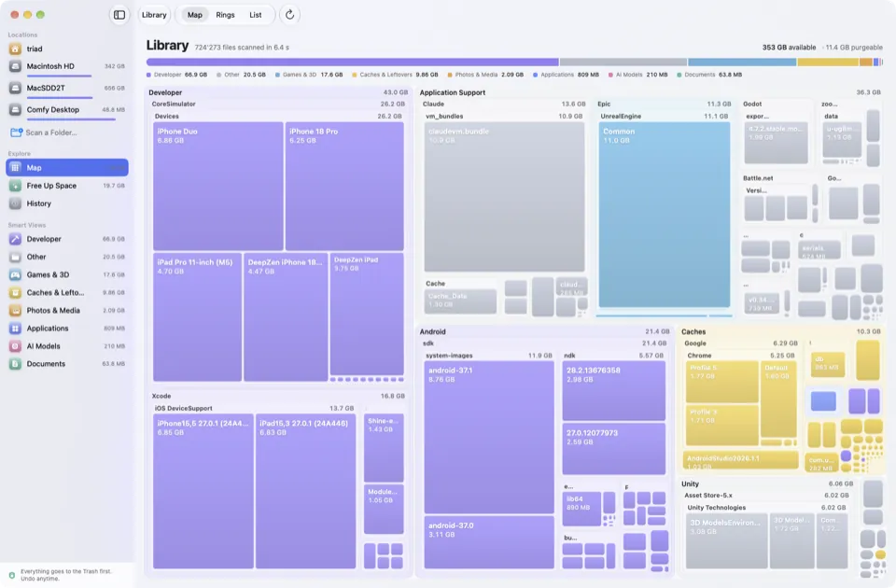Click the Other smart view icon
This screenshot has width=896, height=588.
pyautogui.click(x=16, y=258)
